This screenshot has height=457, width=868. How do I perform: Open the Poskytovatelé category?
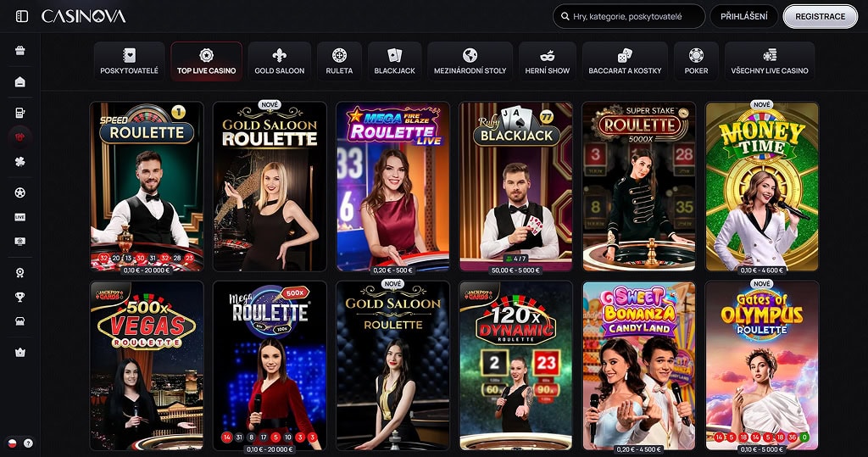click(x=129, y=62)
